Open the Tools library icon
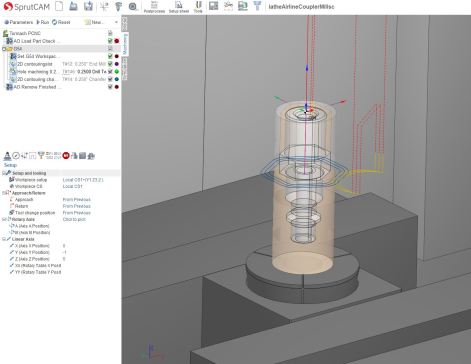Image resolution: width=471 pixels, height=364 pixels. [198, 7]
